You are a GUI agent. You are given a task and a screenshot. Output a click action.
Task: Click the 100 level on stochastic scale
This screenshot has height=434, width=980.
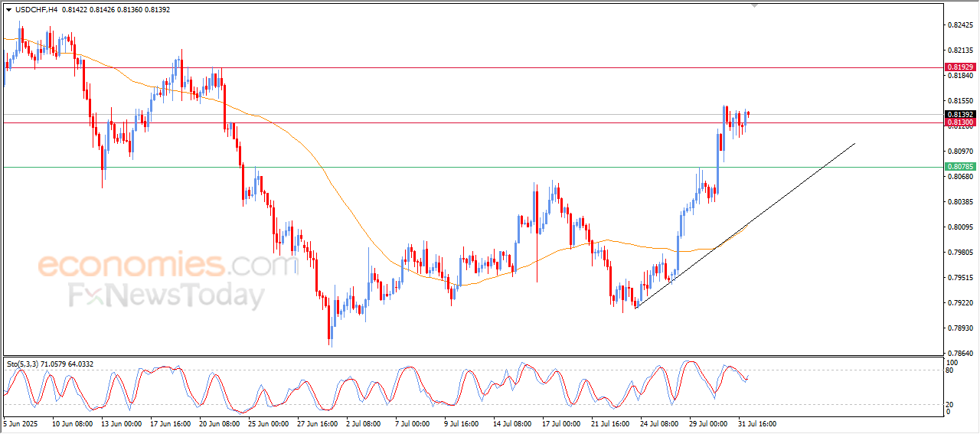[x=953, y=362]
